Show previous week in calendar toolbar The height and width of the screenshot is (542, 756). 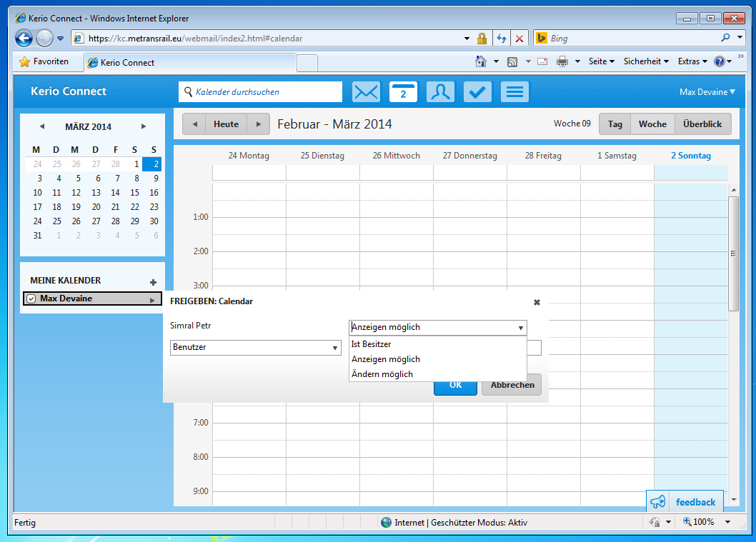pyautogui.click(x=194, y=124)
